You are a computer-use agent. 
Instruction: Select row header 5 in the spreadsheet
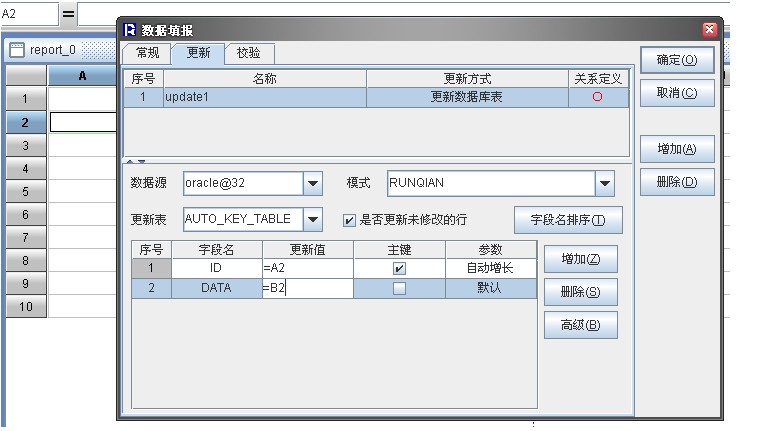[26, 191]
